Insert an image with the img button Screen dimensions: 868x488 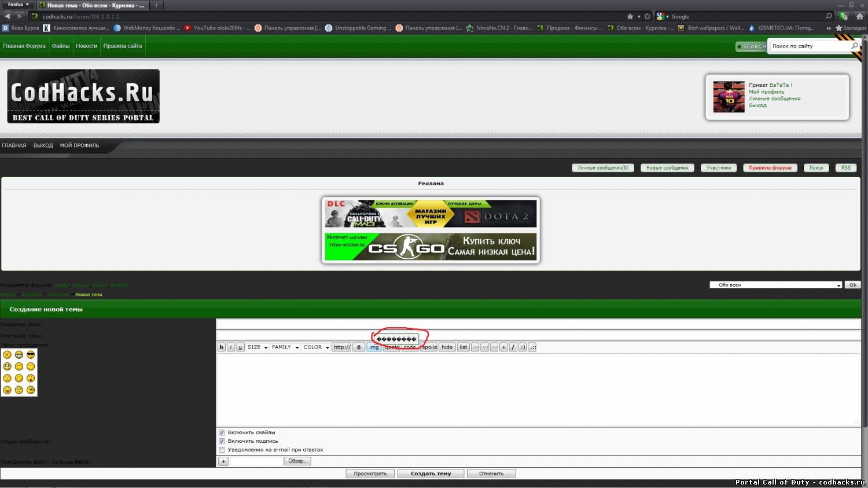point(374,347)
